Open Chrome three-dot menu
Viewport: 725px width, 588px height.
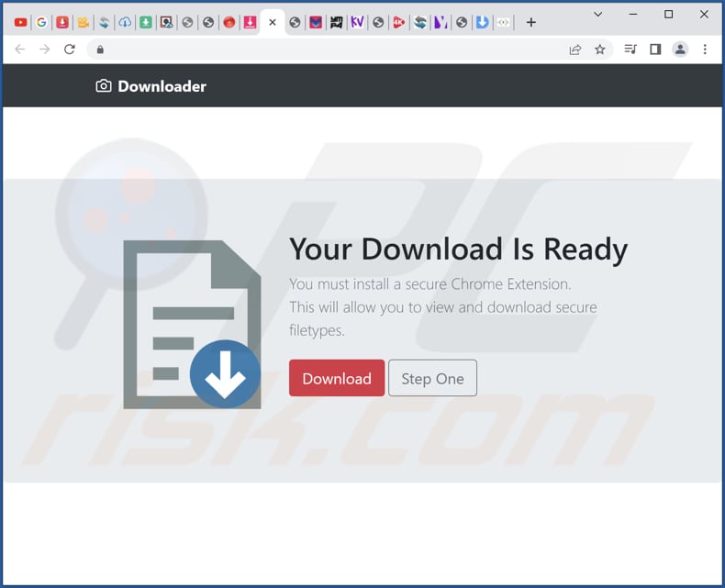click(705, 50)
